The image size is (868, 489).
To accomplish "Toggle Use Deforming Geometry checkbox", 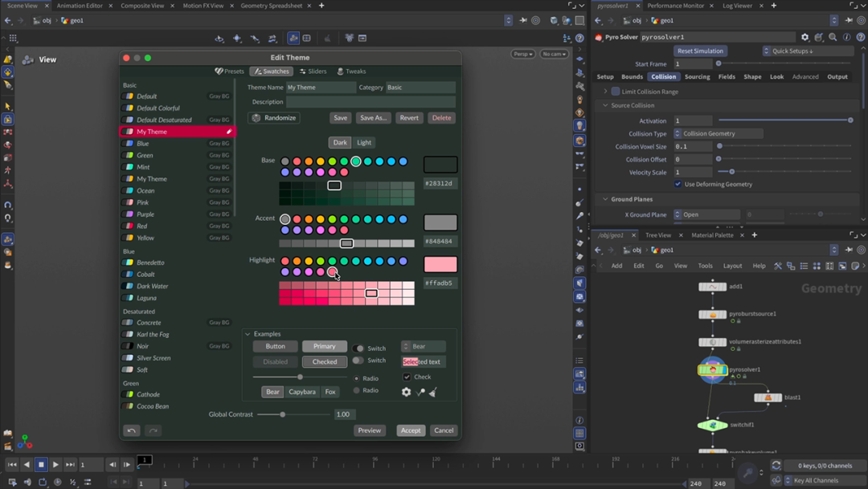I will point(678,184).
